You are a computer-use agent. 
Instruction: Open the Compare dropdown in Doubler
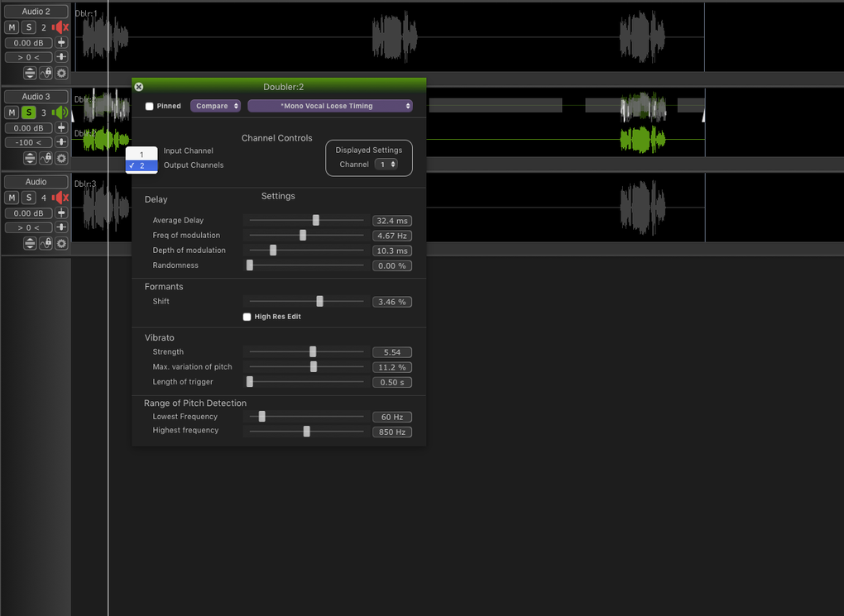tap(215, 106)
